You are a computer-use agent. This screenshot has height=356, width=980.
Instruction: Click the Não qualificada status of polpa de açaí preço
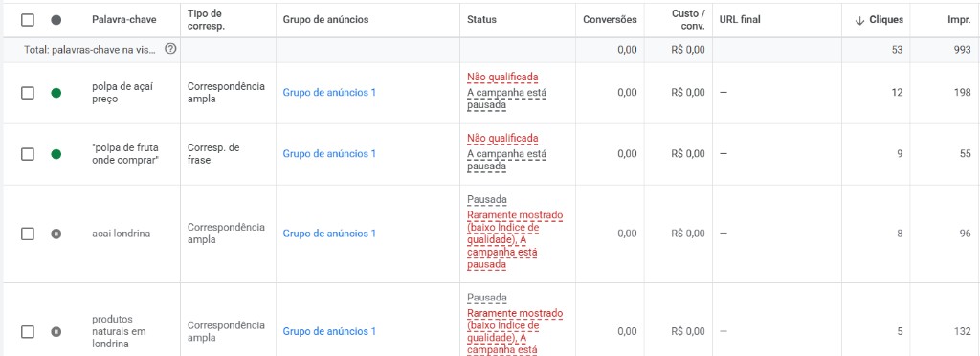502,77
